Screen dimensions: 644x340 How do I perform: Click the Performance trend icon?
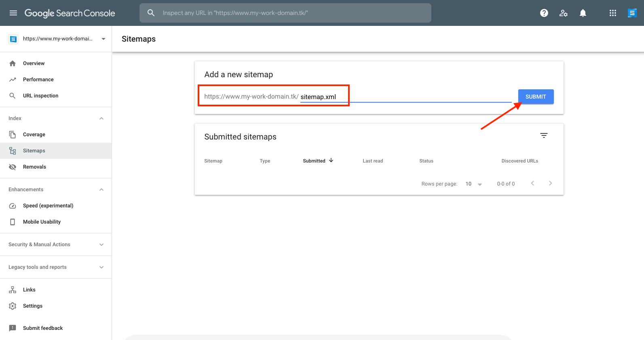(x=13, y=80)
